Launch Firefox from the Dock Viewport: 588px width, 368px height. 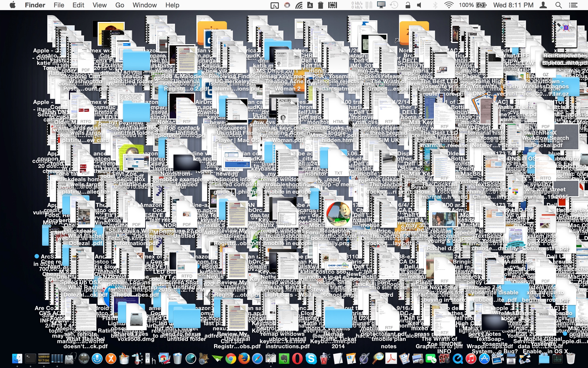tap(244, 359)
